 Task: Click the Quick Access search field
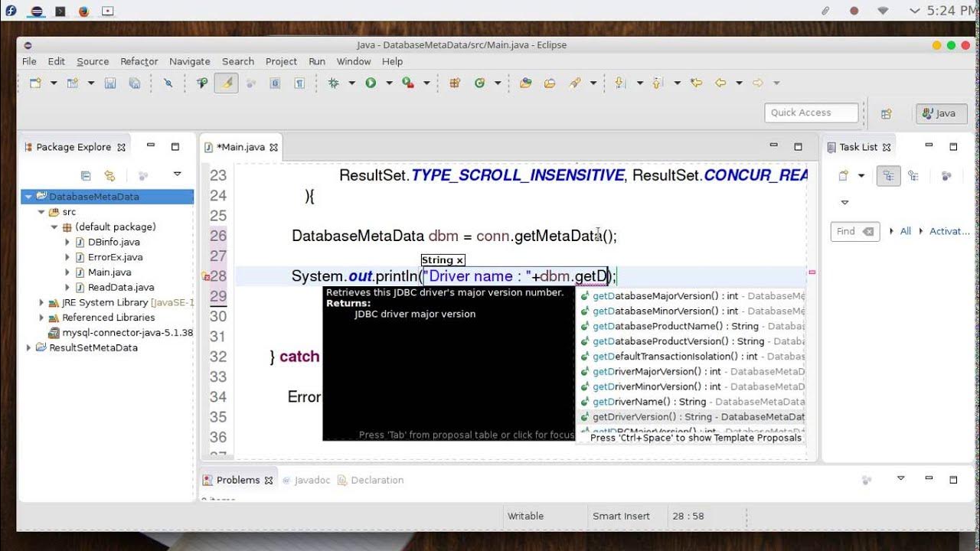click(x=811, y=112)
